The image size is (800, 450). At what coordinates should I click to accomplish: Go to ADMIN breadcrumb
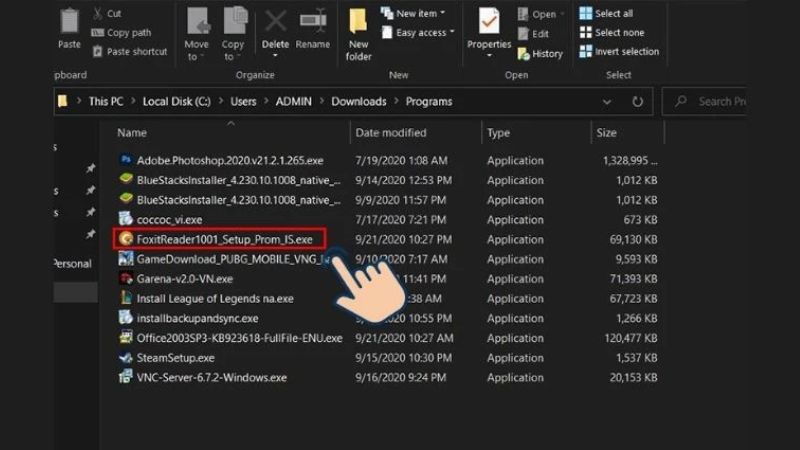293,102
